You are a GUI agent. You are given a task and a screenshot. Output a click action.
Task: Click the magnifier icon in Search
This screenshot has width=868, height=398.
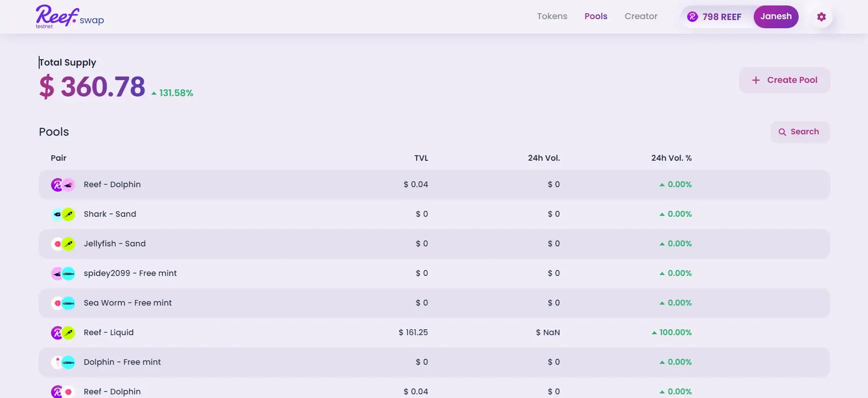coord(782,132)
